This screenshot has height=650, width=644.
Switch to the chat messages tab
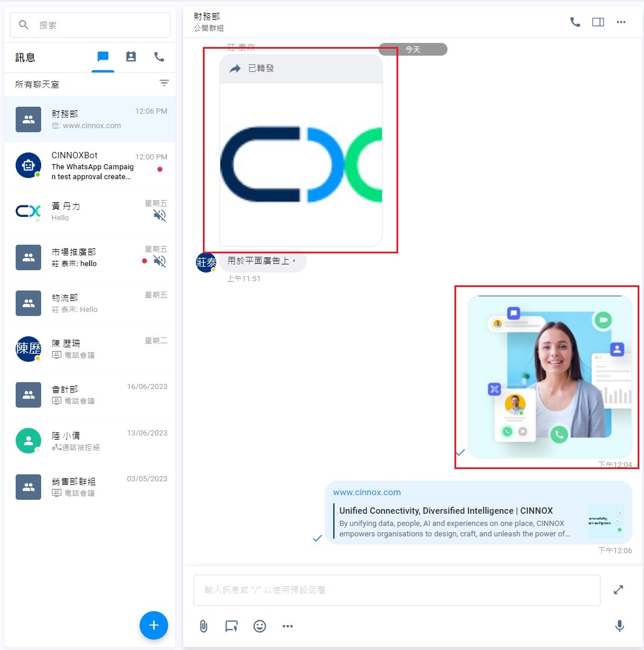[x=103, y=57]
